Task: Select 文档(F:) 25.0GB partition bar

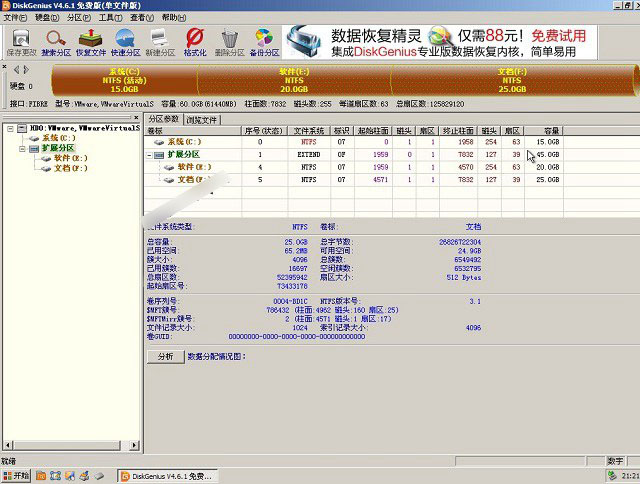Action: (512, 80)
